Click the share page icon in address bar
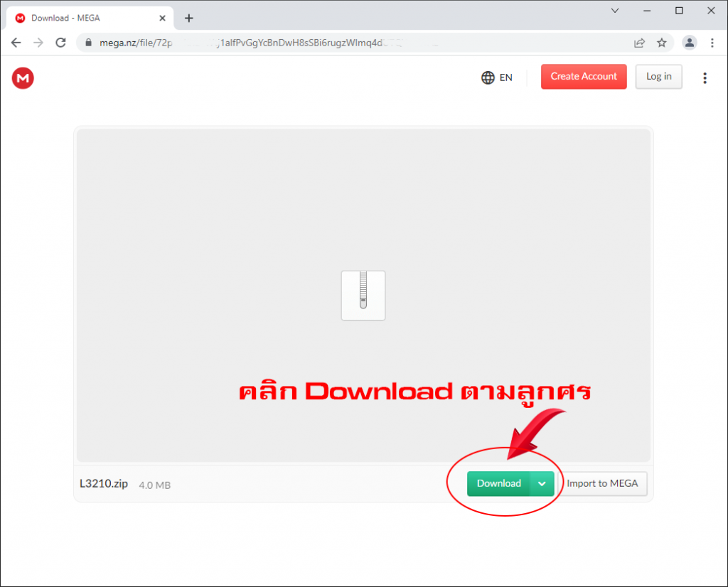 (640, 43)
